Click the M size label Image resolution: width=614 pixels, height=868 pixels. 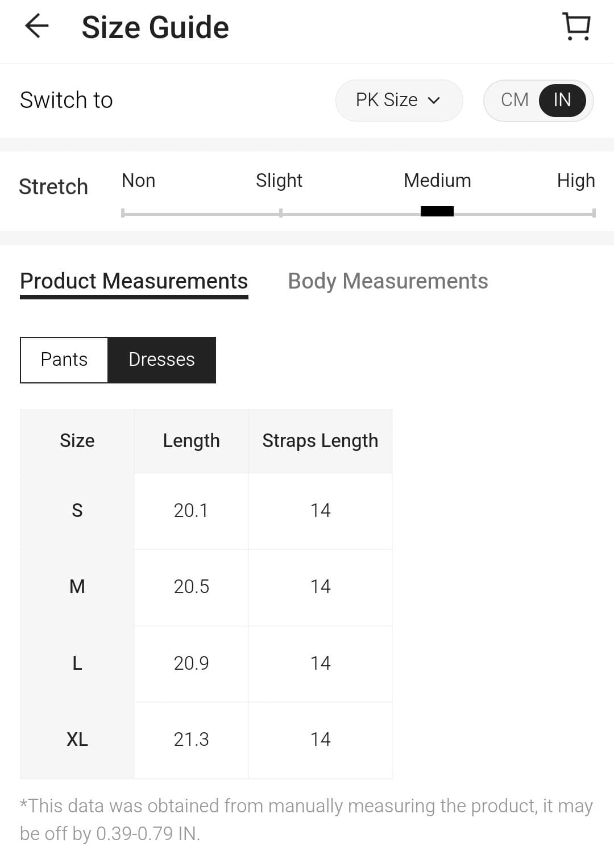(x=77, y=587)
